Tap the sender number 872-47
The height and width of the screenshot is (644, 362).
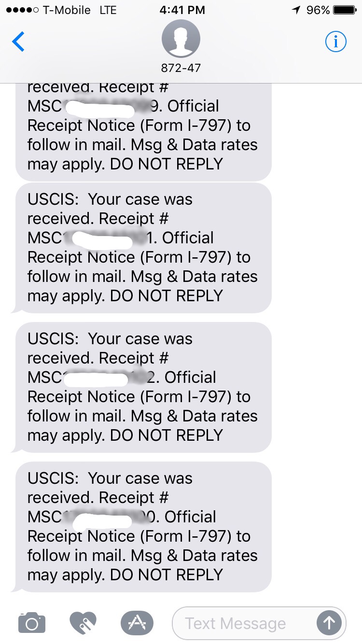pyautogui.click(x=181, y=68)
